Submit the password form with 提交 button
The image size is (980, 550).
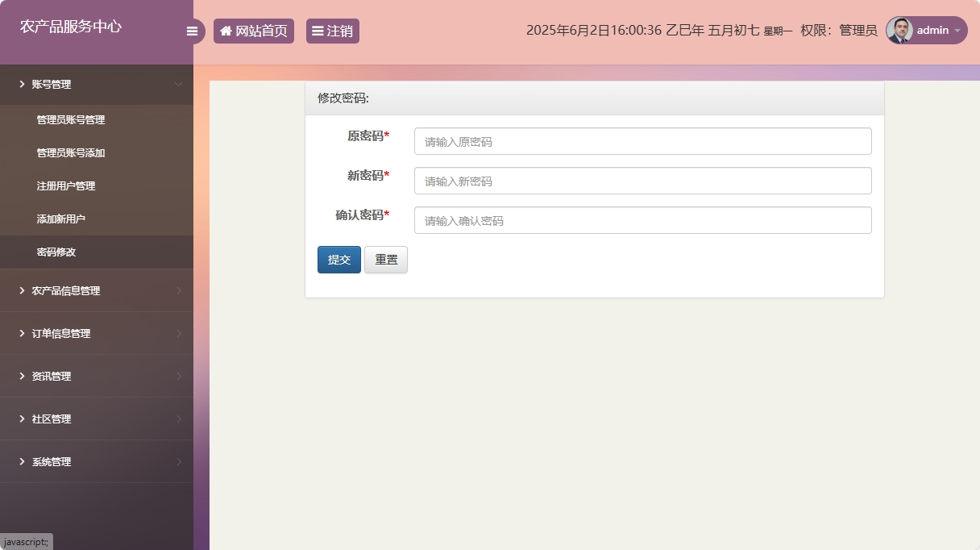[x=338, y=259]
